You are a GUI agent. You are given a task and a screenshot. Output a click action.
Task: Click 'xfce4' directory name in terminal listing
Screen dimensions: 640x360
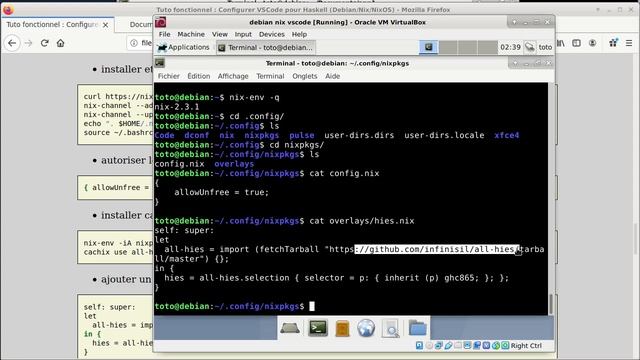click(507, 135)
